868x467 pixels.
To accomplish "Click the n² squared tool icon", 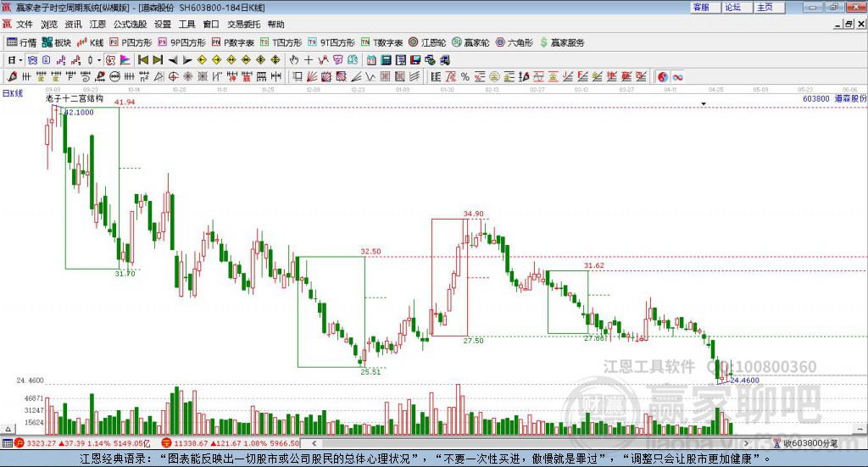I will [x=144, y=77].
